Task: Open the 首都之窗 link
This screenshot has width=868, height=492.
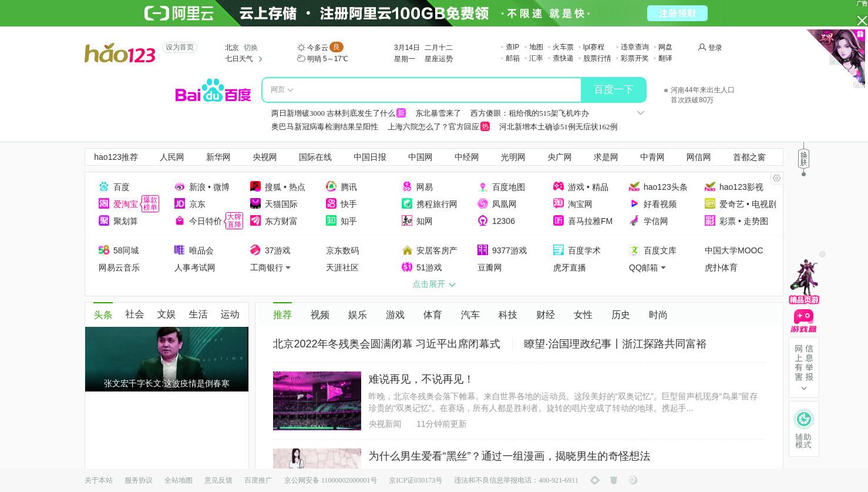Action: (x=749, y=157)
